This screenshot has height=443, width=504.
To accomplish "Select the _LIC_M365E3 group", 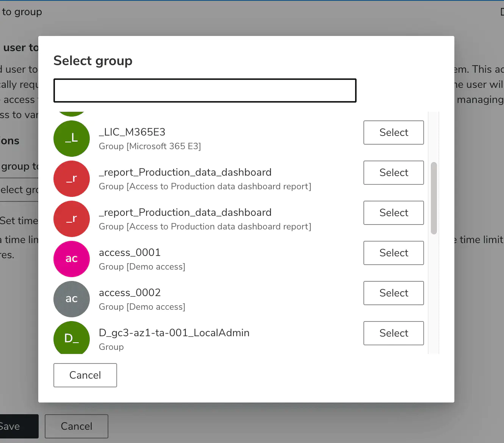I will coord(393,133).
